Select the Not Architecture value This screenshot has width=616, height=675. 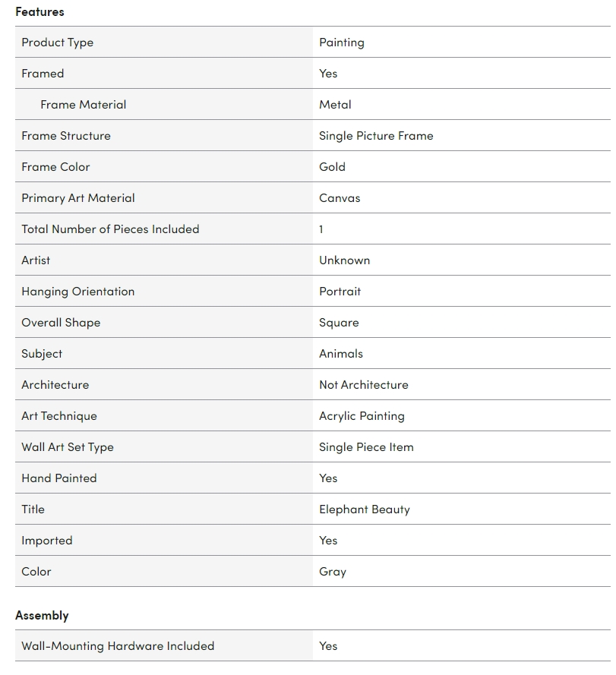(363, 385)
